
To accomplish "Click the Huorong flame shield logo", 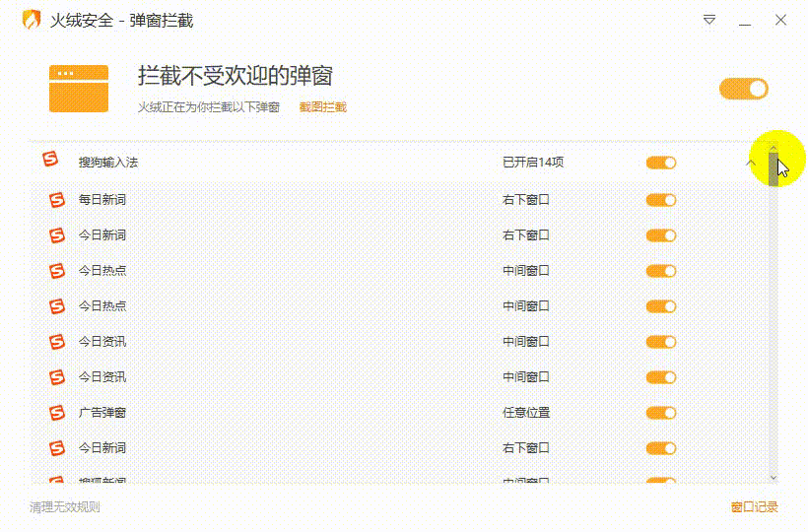I will pyautogui.click(x=32, y=20).
